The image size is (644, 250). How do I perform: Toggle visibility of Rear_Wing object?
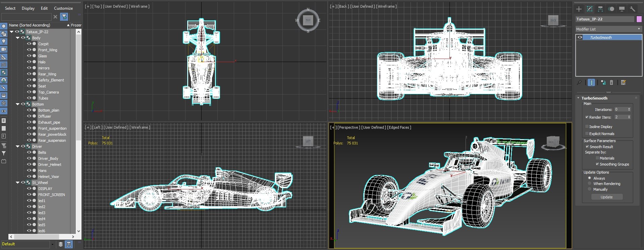(x=29, y=74)
